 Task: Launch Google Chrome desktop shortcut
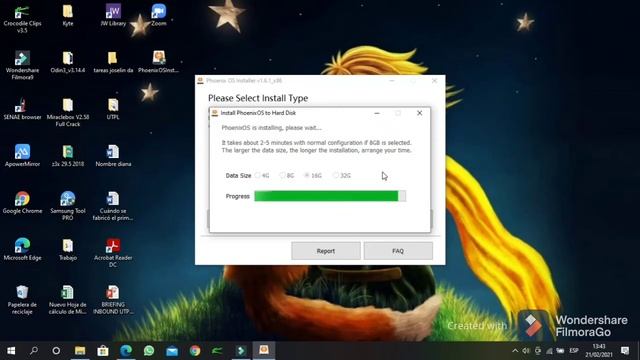pos(22,203)
